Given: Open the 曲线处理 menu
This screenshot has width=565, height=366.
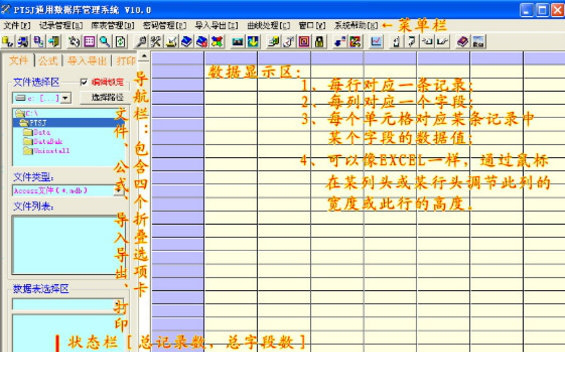Looking at the screenshot, I should (268, 25).
